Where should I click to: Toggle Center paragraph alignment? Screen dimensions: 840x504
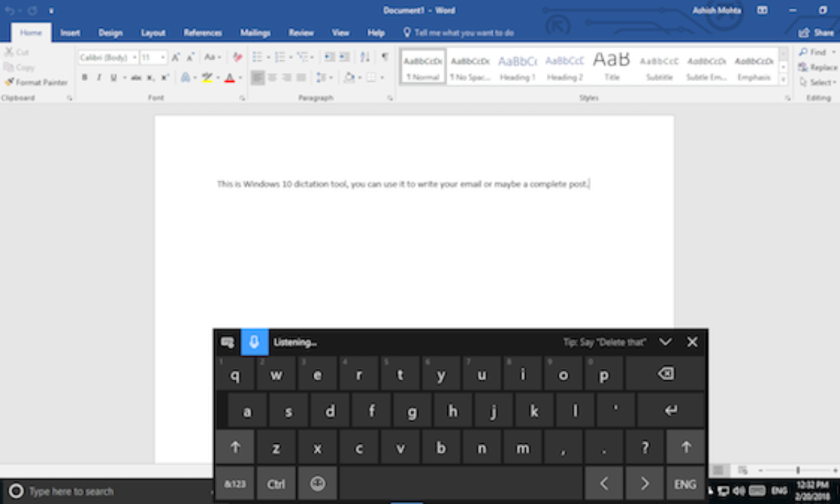point(272,78)
